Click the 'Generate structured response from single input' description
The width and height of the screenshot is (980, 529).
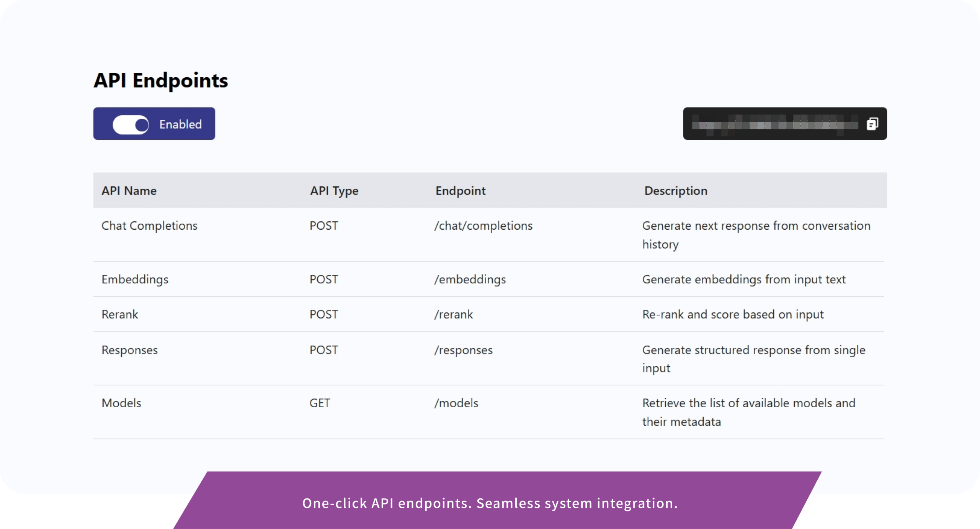point(754,359)
